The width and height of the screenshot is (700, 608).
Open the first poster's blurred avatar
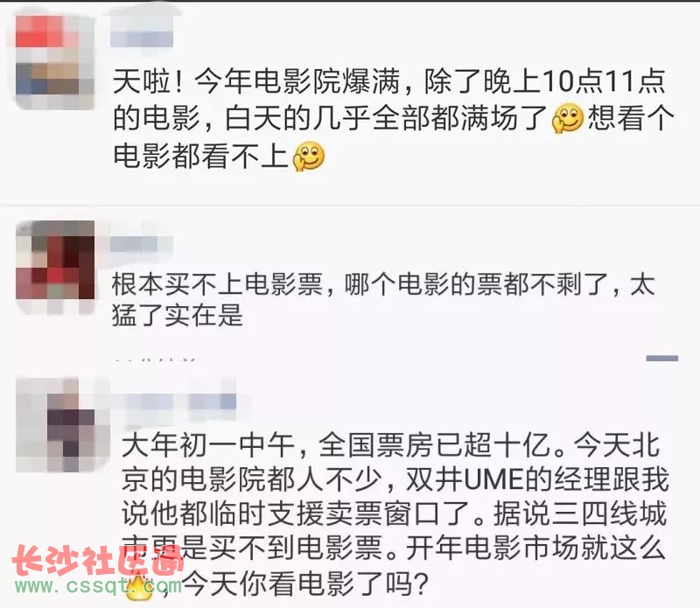coord(55,62)
